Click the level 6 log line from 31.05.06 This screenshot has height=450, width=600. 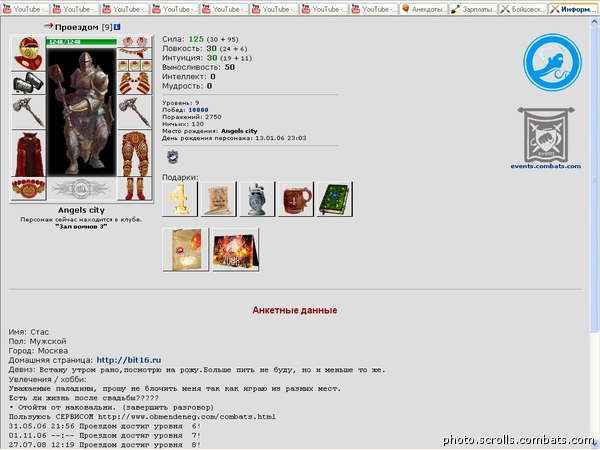pyautogui.click(x=104, y=426)
